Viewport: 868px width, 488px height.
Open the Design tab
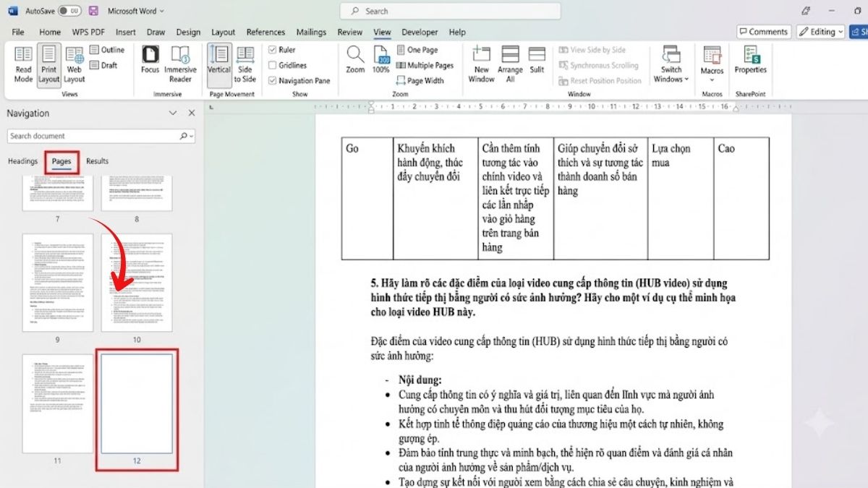(188, 32)
